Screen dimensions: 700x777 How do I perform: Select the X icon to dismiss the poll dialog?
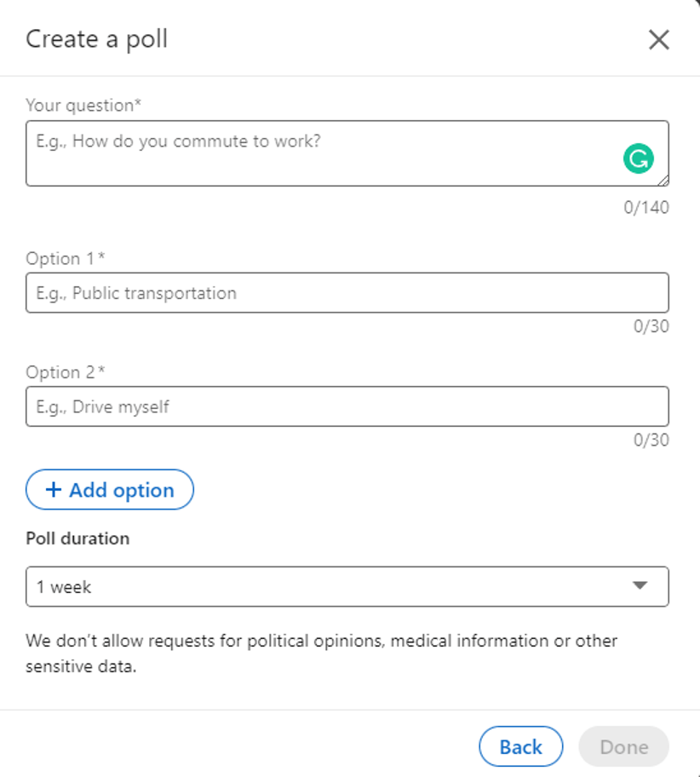click(x=658, y=39)
